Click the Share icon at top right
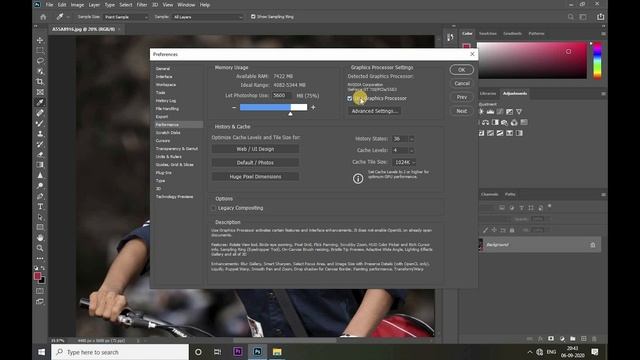640x360 pixels. 600,17
